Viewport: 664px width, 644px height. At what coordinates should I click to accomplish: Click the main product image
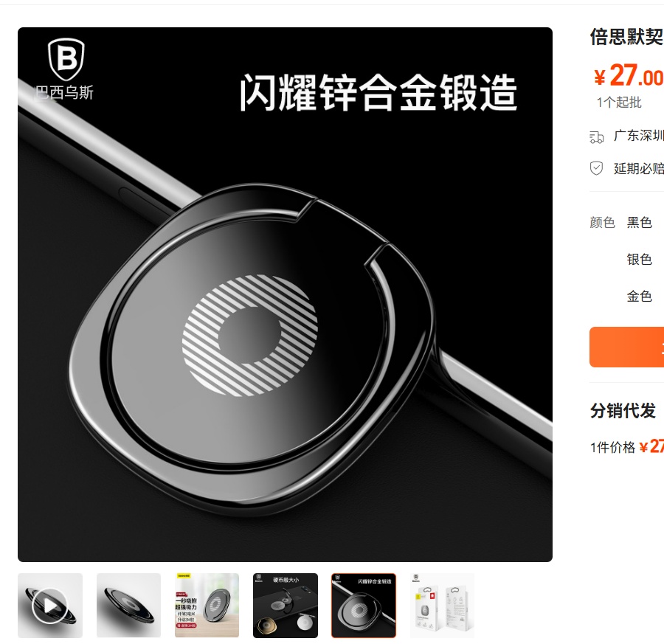click(x=285, y=294)
